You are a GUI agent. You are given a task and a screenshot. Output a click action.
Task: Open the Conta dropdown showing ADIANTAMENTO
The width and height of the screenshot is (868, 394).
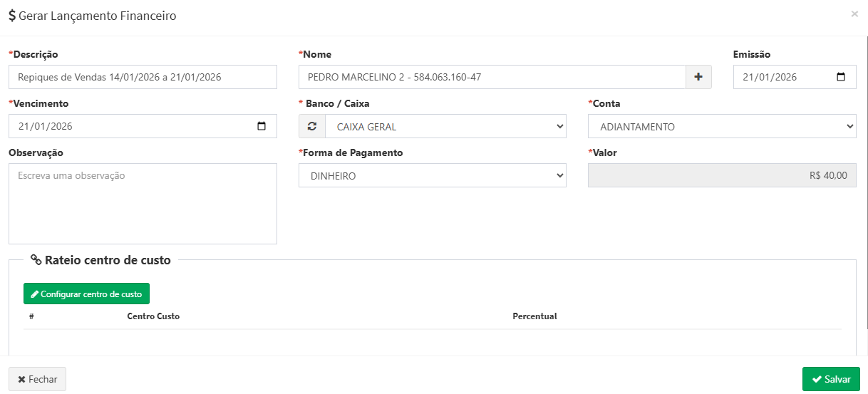coord(721,126)
